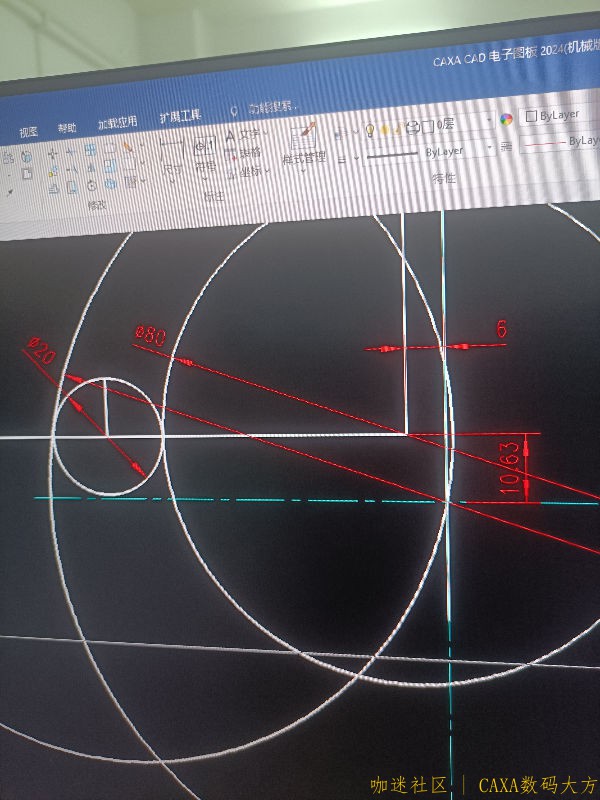Select the move (four-arrow) tool in 修改
This screenshot has width=600, height=800.
coord(53,154)
